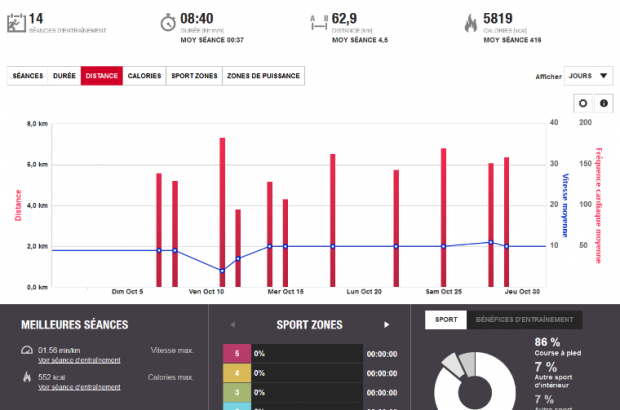The width and height of the screenshot is (620, 410).
Task: Switch to the Séances tab
Action: click(28, 76)
